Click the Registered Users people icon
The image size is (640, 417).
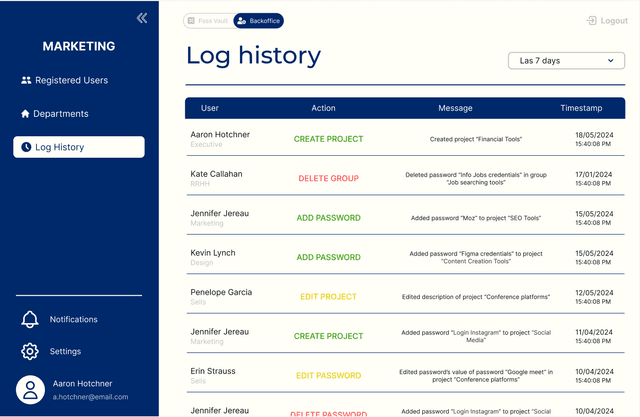pyautogui.click(x=26, y=80)
